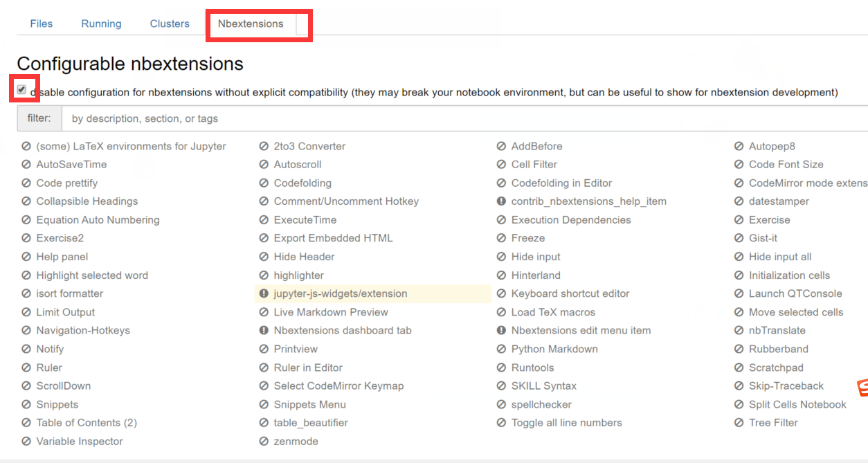The width and height of the screenshot is (868, 463).
Task: Open the Snippets extension
Action: click(57, 404)
